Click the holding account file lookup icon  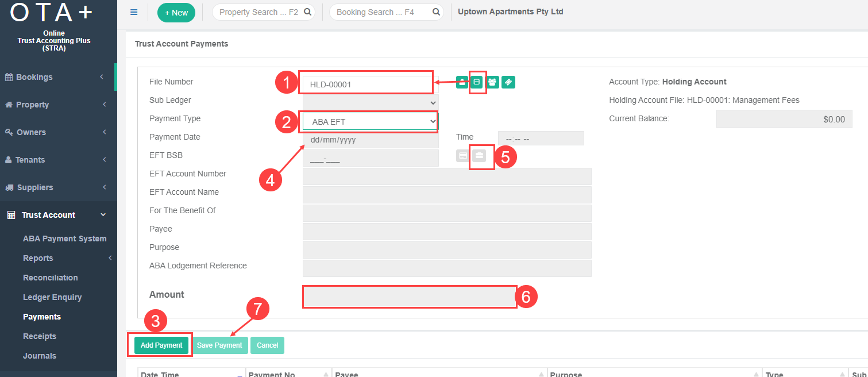coord(477,82)
